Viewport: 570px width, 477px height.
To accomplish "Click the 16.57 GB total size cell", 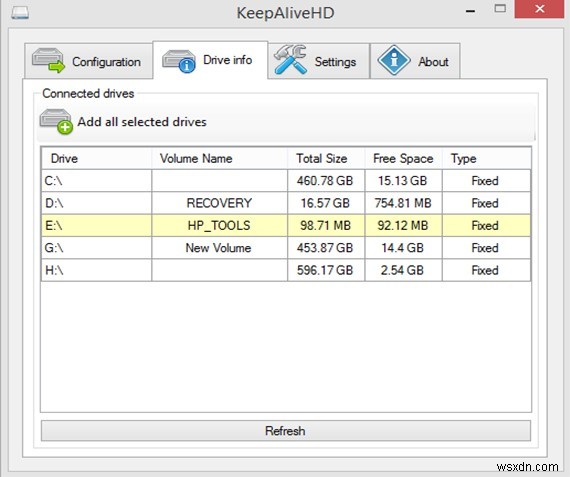I will click(326, 203).
